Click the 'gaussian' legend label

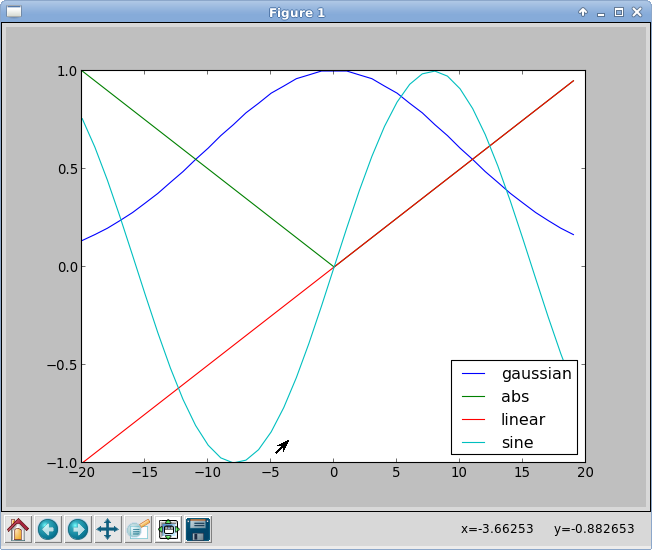536,374
